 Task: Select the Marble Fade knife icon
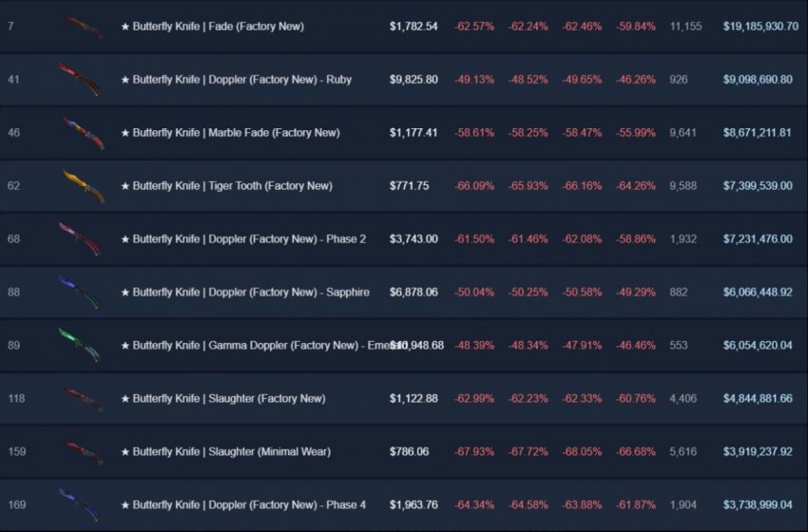tap(84, 133)
